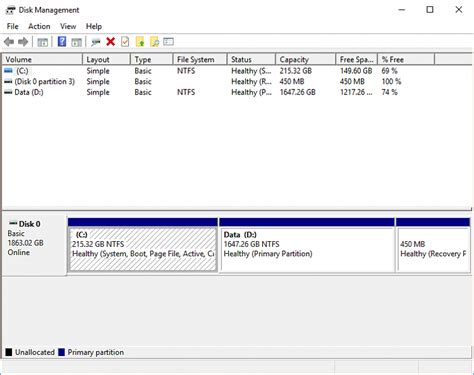Click the Properties checkmark sheet icon

tap(125, 42)
